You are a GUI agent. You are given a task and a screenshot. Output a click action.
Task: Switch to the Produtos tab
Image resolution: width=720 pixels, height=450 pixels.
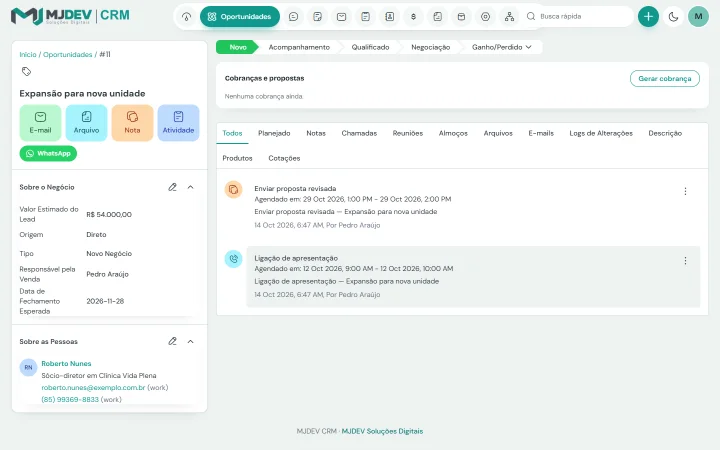coord(237,158)
